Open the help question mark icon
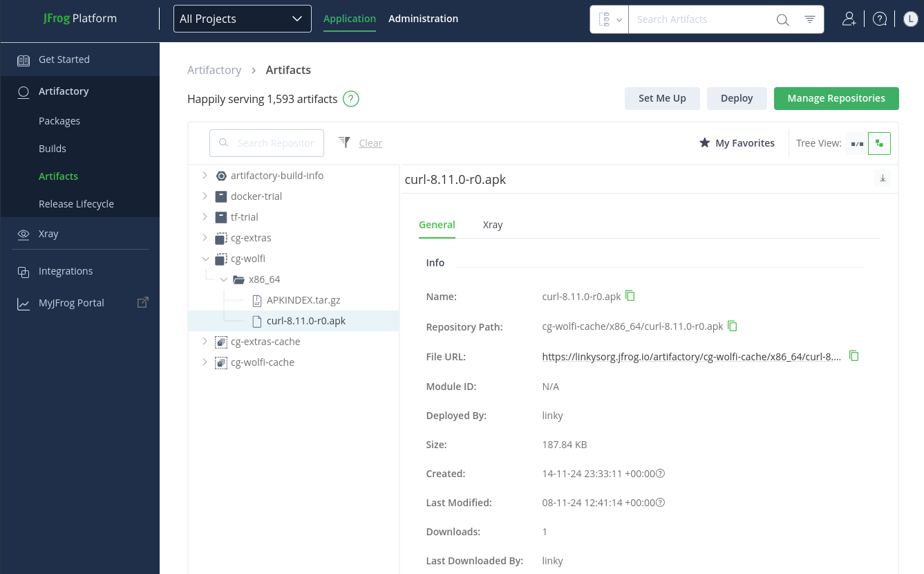Image resolution: width=924 pixels, height=574 pixels. [880, 19]
